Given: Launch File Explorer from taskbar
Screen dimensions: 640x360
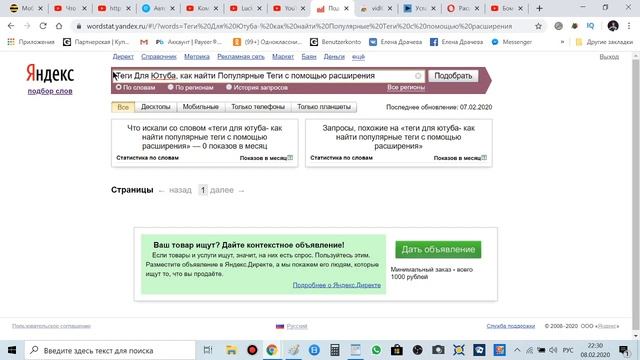Looking at the screenshot, I should point(231,350).
